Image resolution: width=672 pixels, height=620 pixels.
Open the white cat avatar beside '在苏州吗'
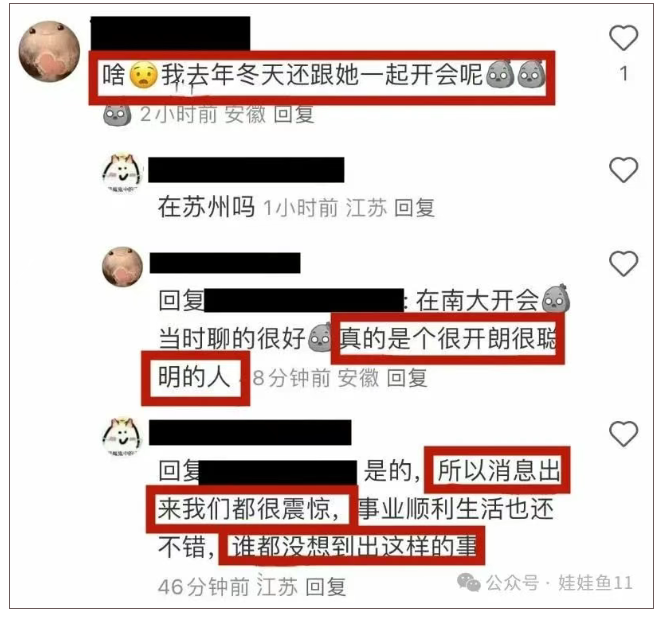[123, 173]
